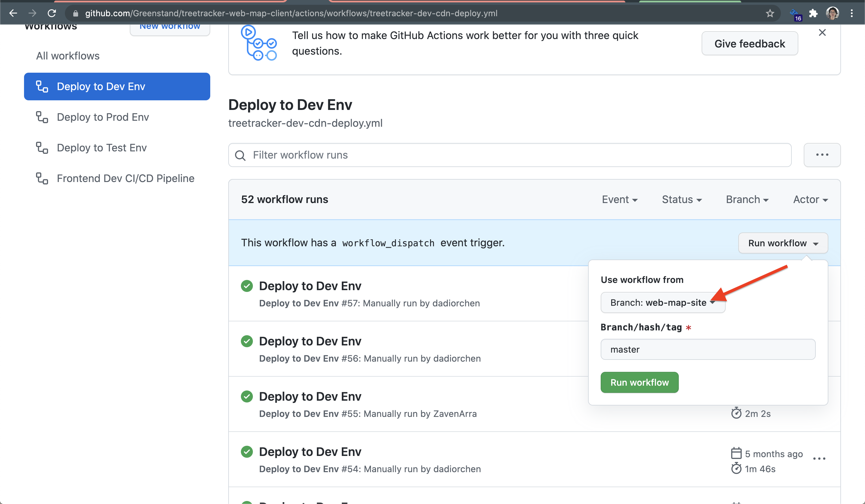Open three-dot menu for run #54
This screenshot has width=865, height=504.
click(x=819, y=459)
